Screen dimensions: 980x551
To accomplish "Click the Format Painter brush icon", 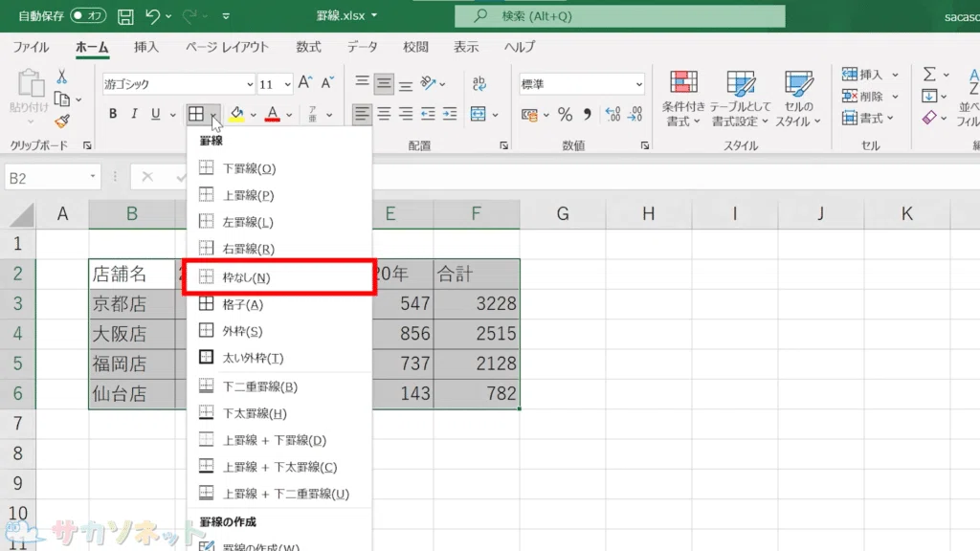I will click(62, 121).
